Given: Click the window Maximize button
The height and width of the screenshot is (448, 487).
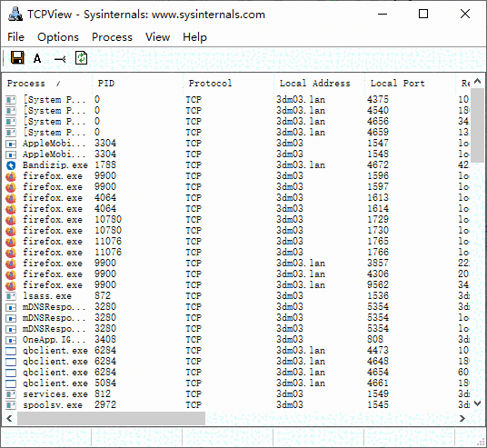Looking at the screenshot, I should point(423,14).
